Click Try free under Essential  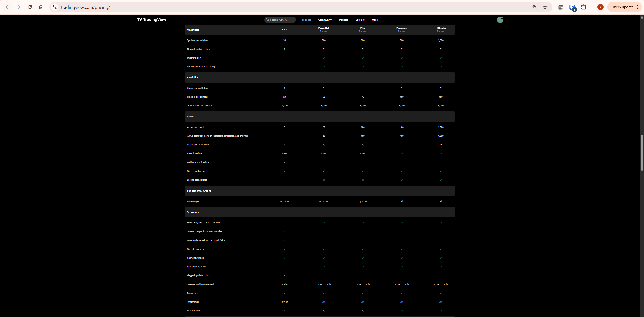[324, 31]
